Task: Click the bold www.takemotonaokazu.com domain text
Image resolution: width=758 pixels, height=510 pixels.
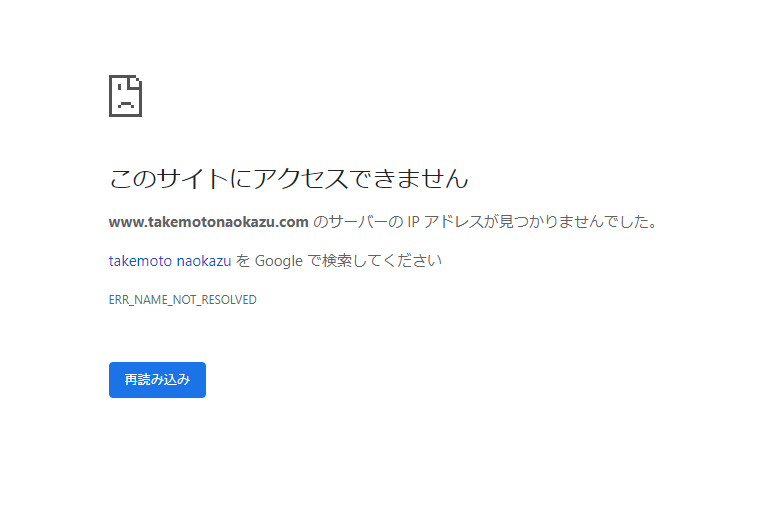Action: coord(208,222)
